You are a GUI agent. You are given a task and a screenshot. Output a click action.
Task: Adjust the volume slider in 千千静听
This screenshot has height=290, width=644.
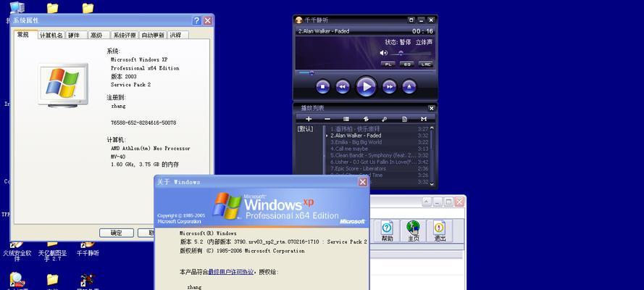411,53
